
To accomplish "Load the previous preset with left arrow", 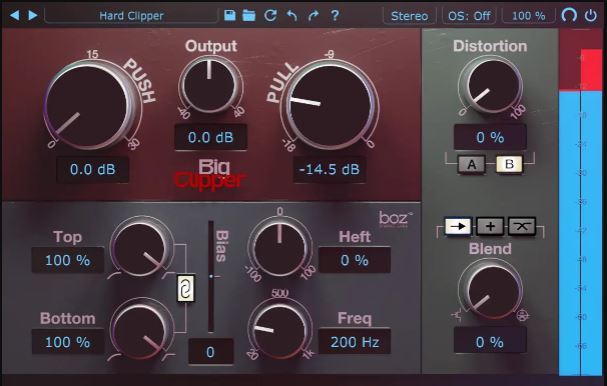I will point(15,15).
